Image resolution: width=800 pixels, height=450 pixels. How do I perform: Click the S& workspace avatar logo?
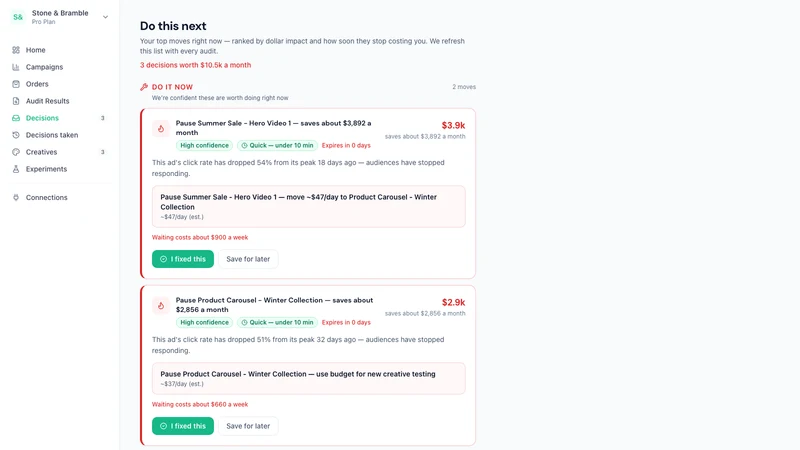[18, 17]
